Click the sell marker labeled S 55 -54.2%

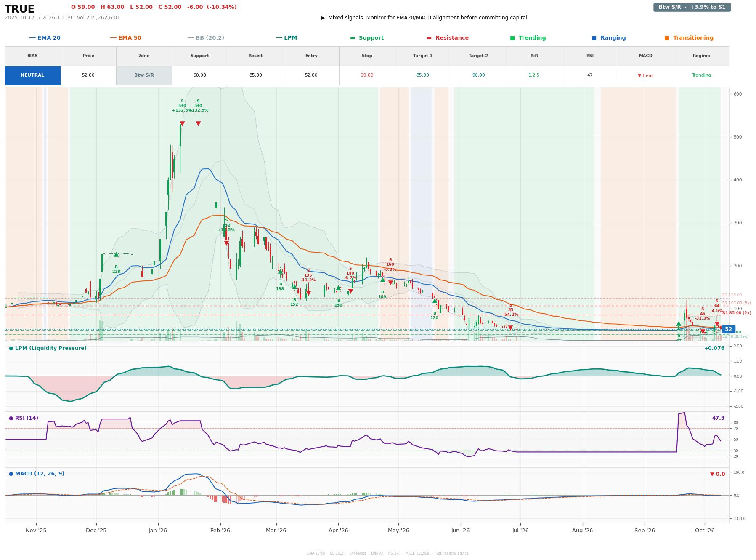510,328
